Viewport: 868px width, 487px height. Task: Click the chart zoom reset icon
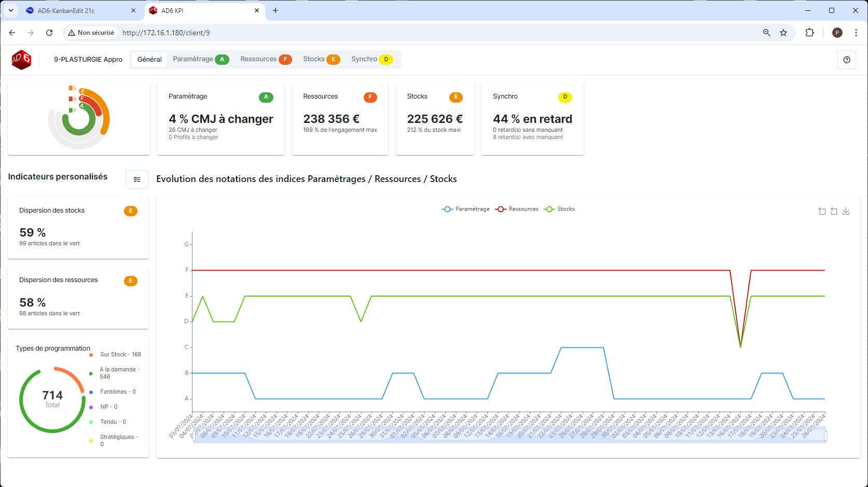(834, 211)
